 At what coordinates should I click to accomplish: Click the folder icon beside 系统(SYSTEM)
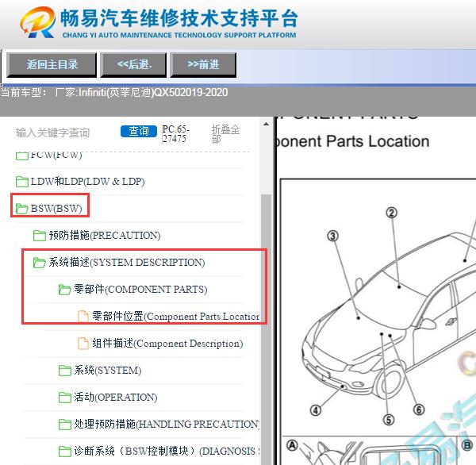(65, 371)
